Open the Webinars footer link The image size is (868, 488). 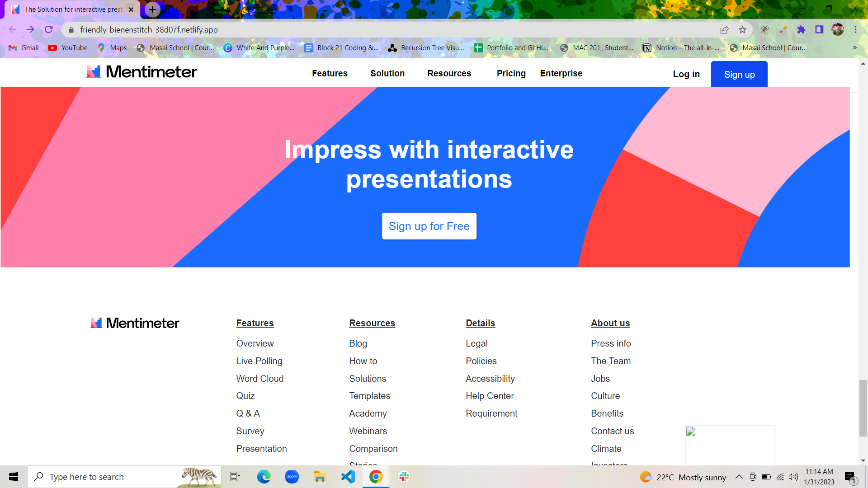[368, 431]
